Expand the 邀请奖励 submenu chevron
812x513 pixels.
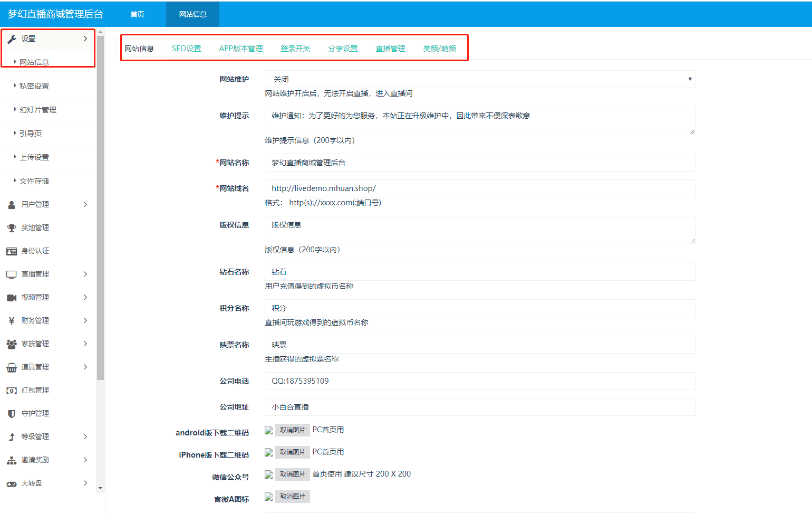point(85,460)
